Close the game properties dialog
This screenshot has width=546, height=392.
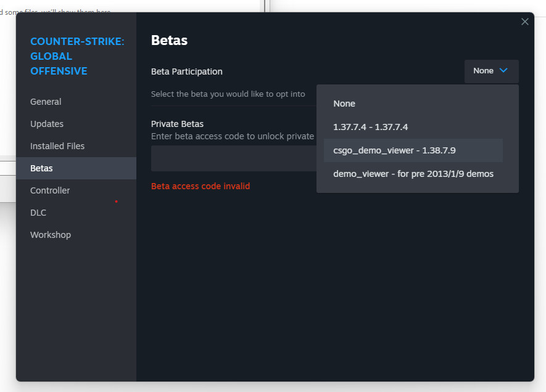524,22
